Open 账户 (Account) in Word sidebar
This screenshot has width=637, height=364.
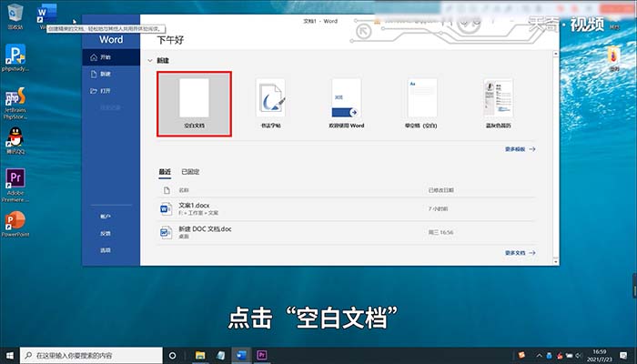coord(106,217)
